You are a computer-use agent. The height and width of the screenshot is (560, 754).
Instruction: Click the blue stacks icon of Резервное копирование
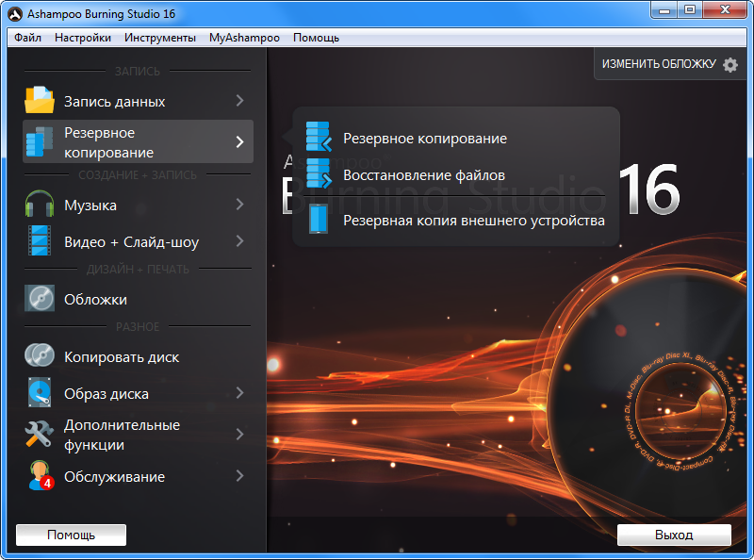click(40, 141)
